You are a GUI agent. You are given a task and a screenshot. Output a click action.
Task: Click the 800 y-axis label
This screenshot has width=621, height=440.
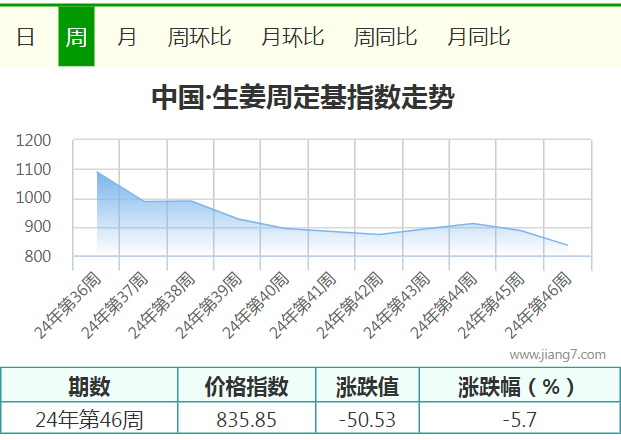(38, 257)
